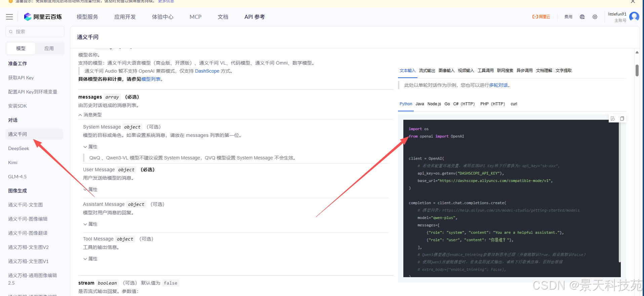The image size is (644, 296).
Task: Open the hamburger navigation menu
Action: click(x=9, y=17)
